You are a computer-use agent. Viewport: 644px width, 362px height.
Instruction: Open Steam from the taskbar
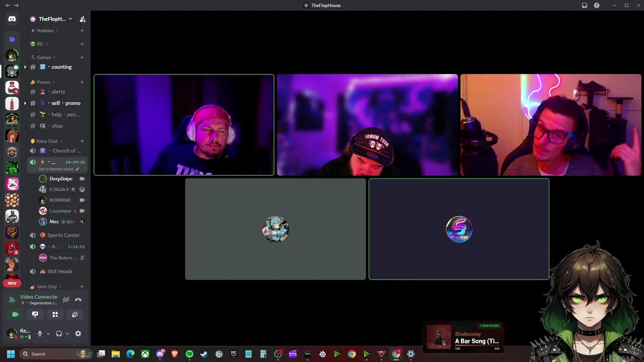pos(204,354)
